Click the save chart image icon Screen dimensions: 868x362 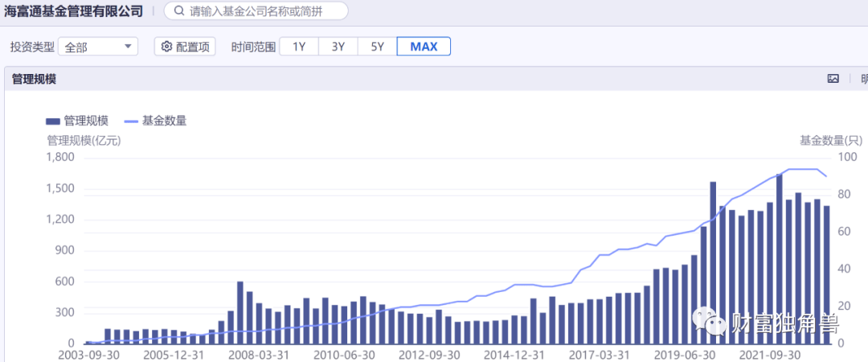833,79
